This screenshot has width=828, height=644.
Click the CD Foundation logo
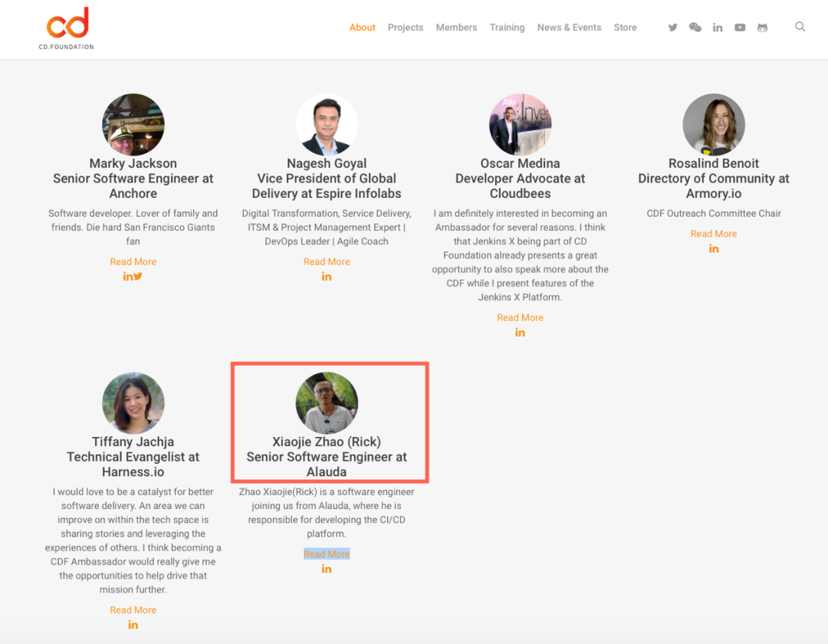click(67, 28)
